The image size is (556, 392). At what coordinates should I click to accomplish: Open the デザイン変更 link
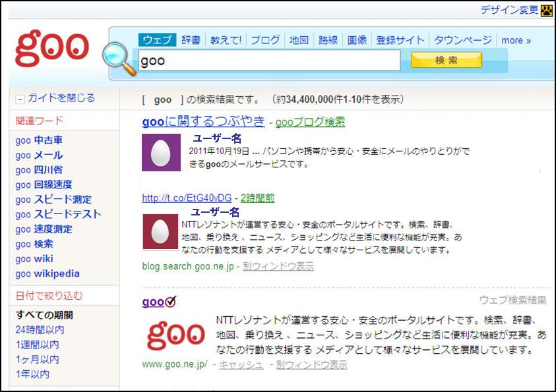pos(509,10)
